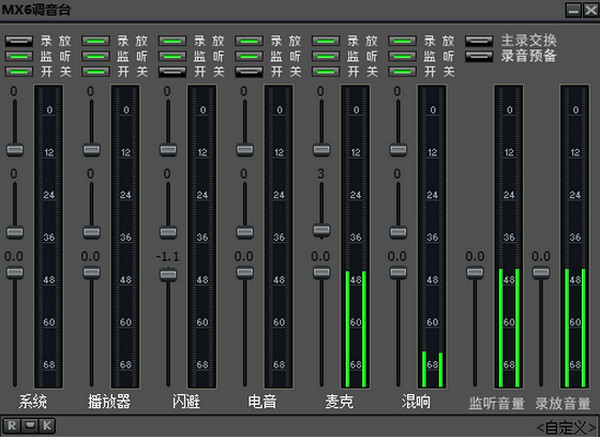Enable 开关 for the 电音 channel
This screenshot has height=437, width=600.
click(x=249, y=72)
